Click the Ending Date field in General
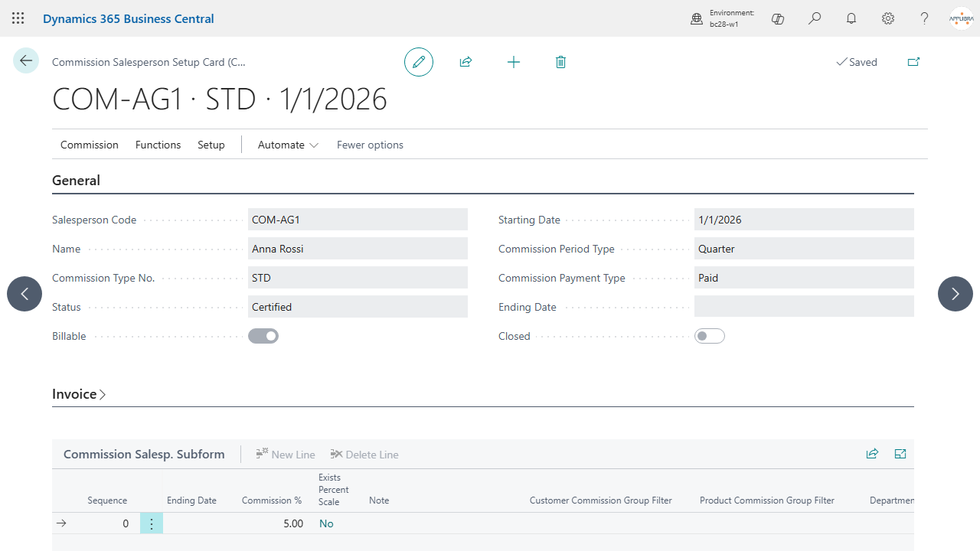Image resolution: width=980 pixels, height=551 pixels. (x=804, y=307)
